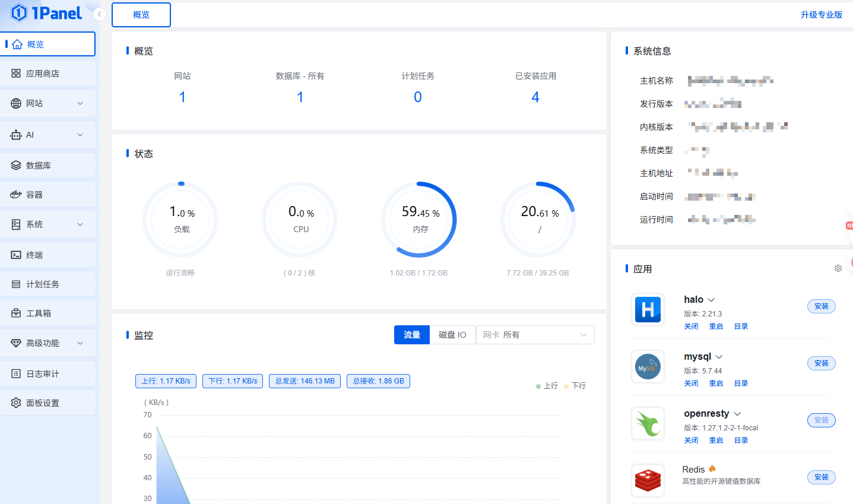Collapse the sidebar with the arrow button
Screen dimensions: 853x504
[100, 14]
